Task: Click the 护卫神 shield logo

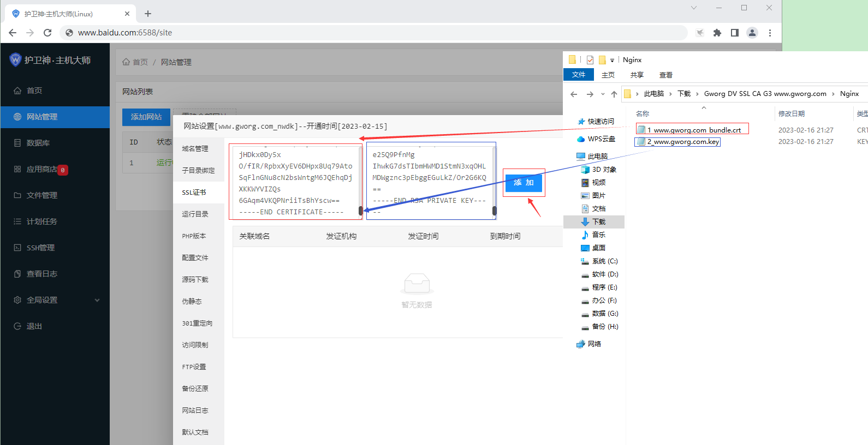Action: pyautogui.click(x=15, y=59)
